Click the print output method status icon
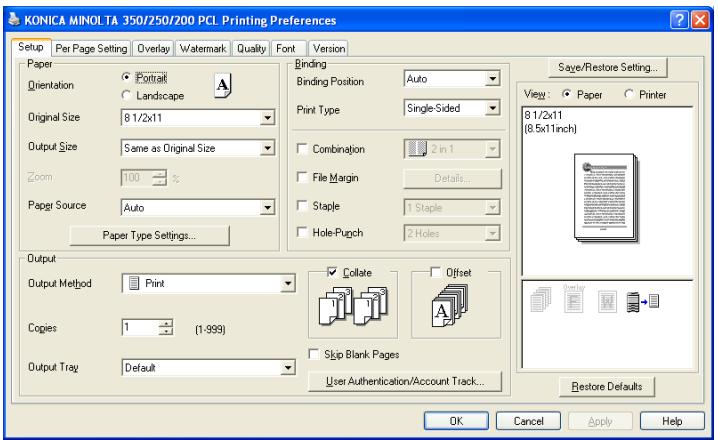The image size is (718, 440). (x=642, y=302)
